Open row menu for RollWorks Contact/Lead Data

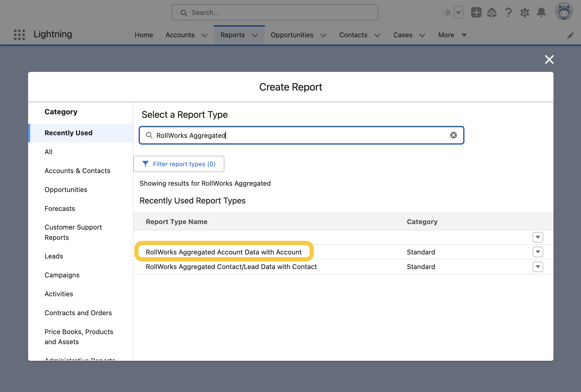[538, 267]
